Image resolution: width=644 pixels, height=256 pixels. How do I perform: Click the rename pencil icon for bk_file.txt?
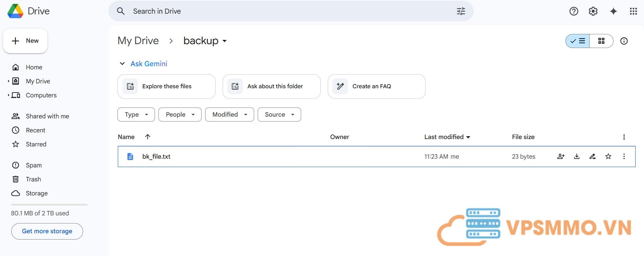point(592,157)
